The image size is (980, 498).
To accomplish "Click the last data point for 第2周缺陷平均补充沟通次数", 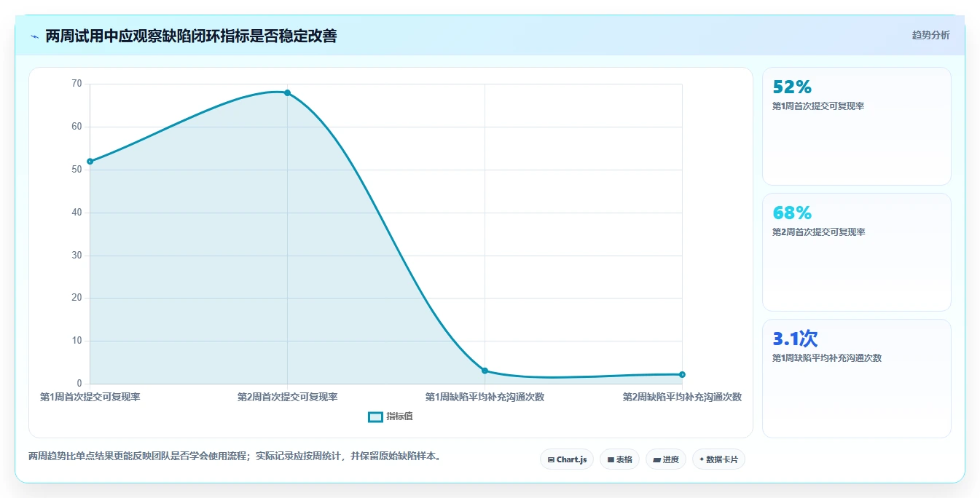I will (682, 374).
